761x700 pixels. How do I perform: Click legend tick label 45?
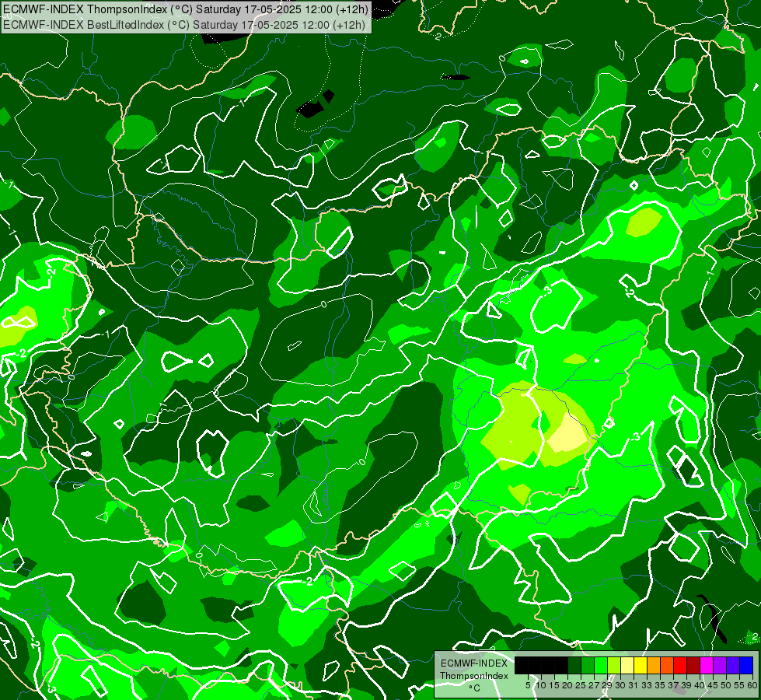pyautogui.click(x=714, y=685)
